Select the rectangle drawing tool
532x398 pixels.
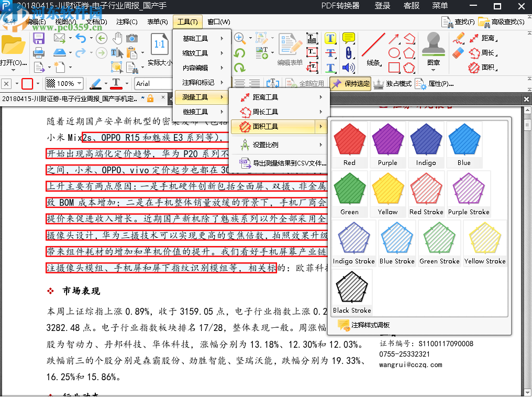click(394, 68)
